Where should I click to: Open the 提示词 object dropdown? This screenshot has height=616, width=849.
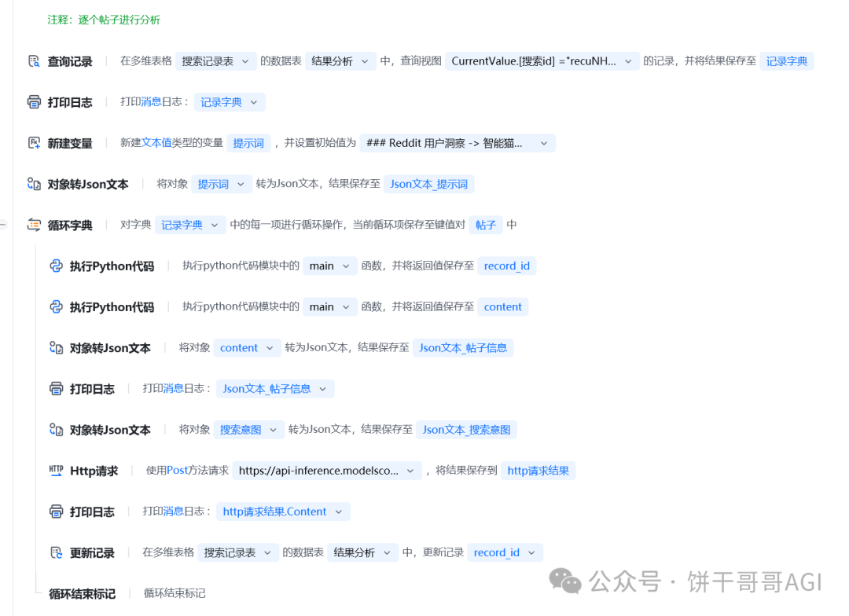coord(222,184)
